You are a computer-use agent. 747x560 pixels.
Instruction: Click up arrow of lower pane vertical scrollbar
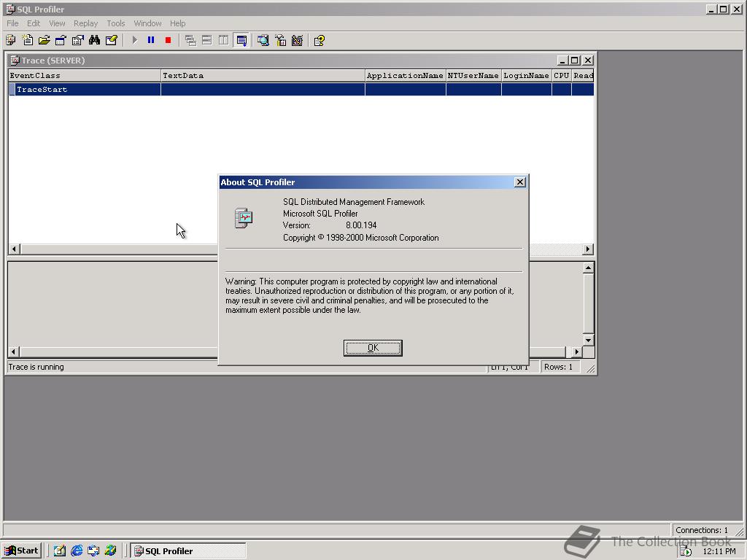pyautogui.click(x=589, y=268)
